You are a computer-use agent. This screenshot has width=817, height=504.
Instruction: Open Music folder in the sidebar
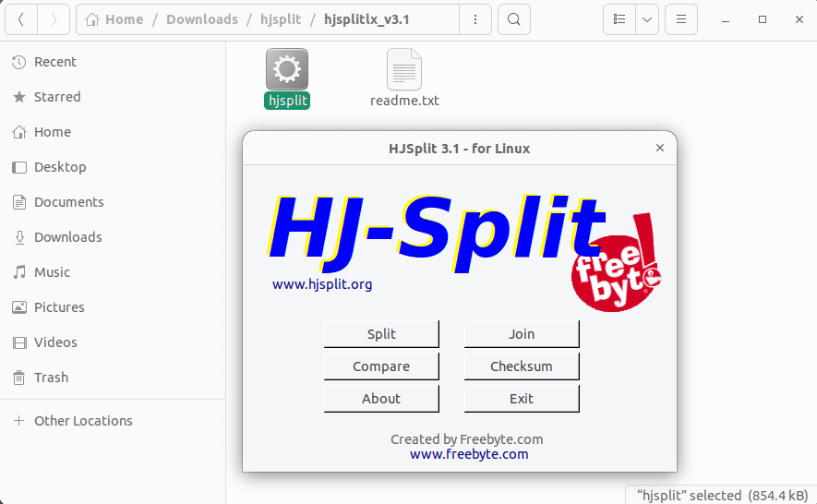[x=113, y=272]
